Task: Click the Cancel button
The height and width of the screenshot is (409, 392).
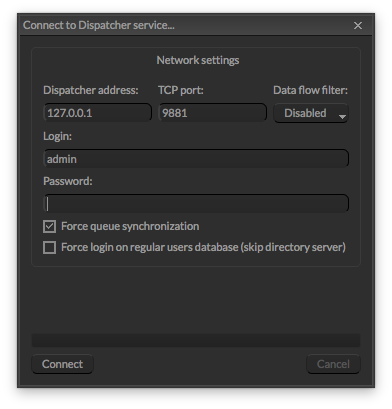Action: [x=333, y=364]
